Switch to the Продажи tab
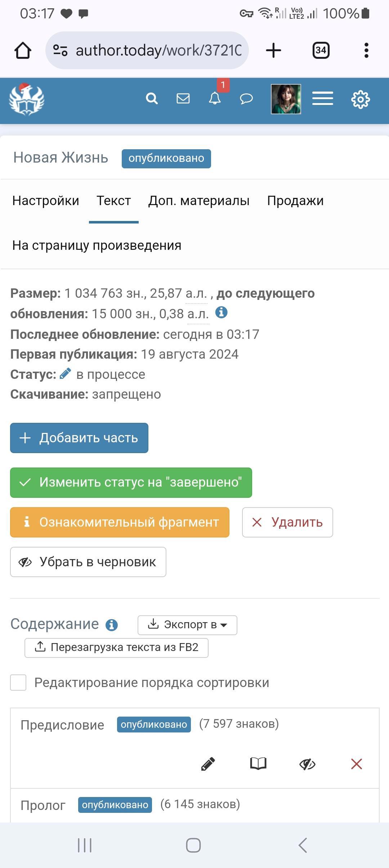The width and height of the screenshot is (389, 868). (295, 201)
